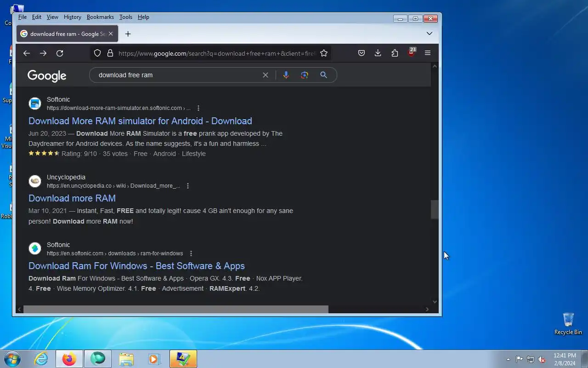The image size is (588, 368).
Task: Open a new browser tab
Action: [x=128, y=34]
